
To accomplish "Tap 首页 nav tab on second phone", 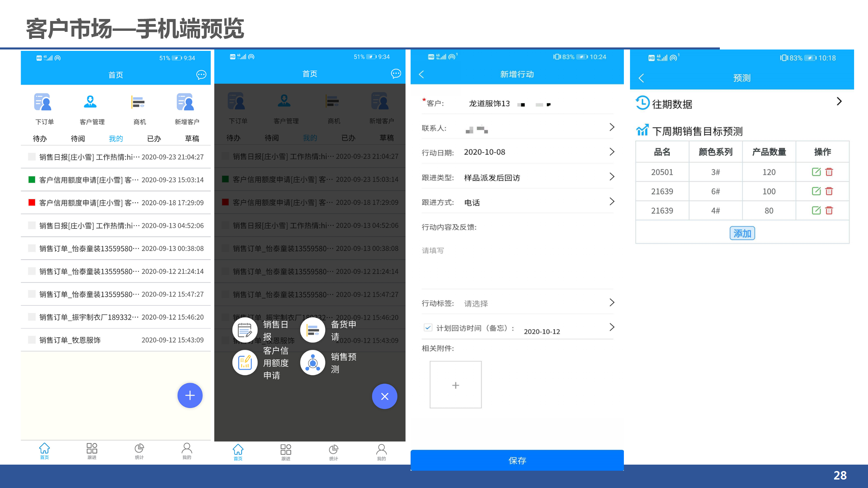I will point(238,452).
